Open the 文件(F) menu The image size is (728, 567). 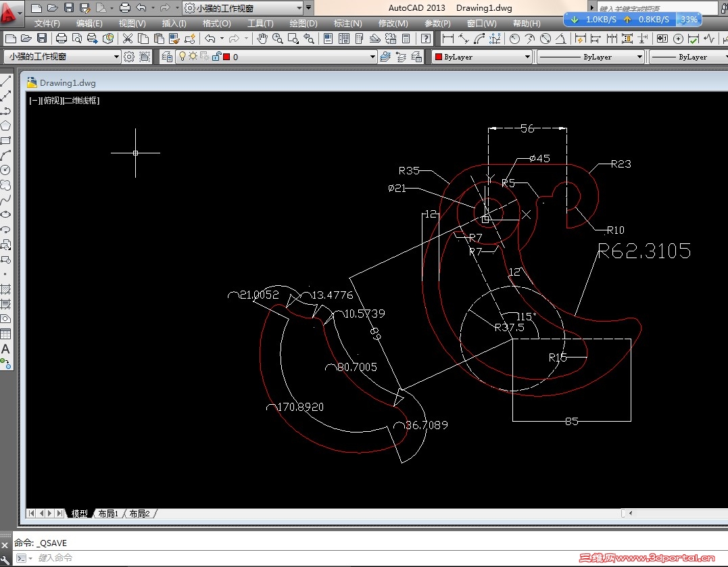(47, 23)
